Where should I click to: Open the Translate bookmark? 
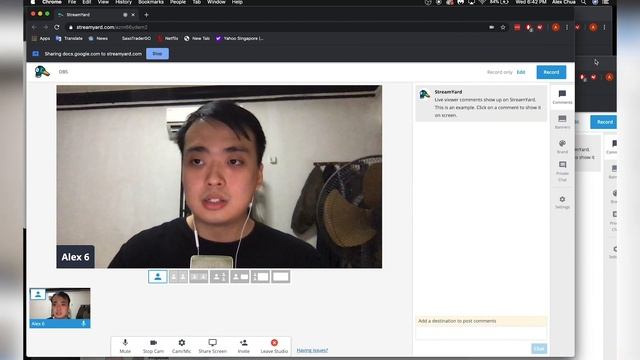69,38
